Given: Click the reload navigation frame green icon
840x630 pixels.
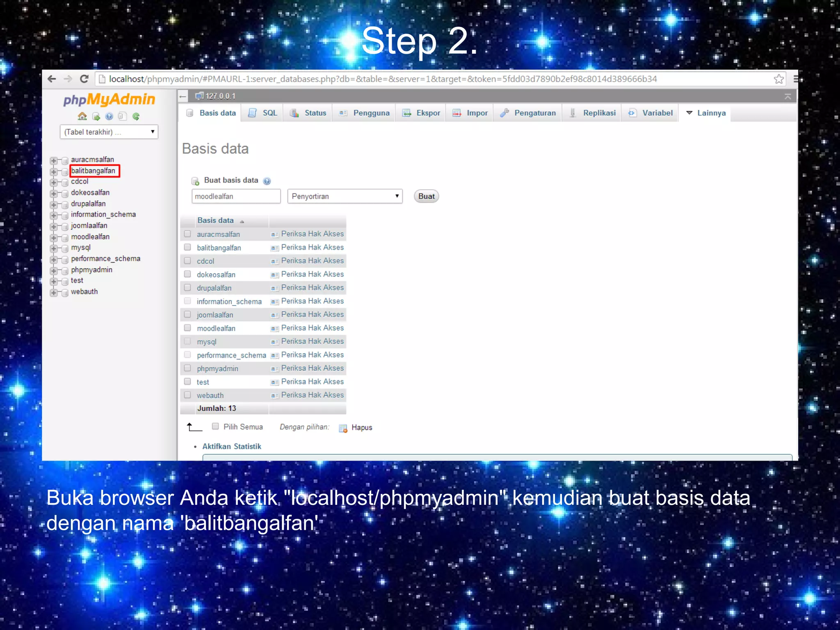Looking at the screenshot, I should pyautogui.click(x=136, y=116).
